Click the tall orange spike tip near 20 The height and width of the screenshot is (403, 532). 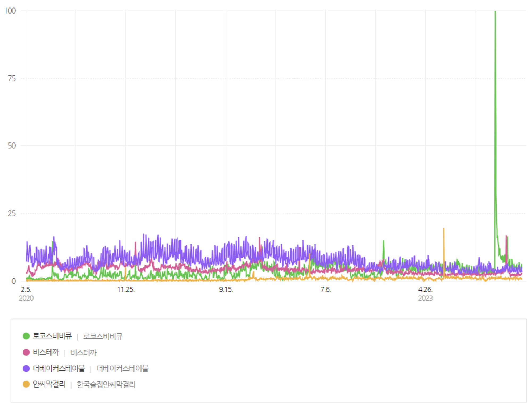443,228
